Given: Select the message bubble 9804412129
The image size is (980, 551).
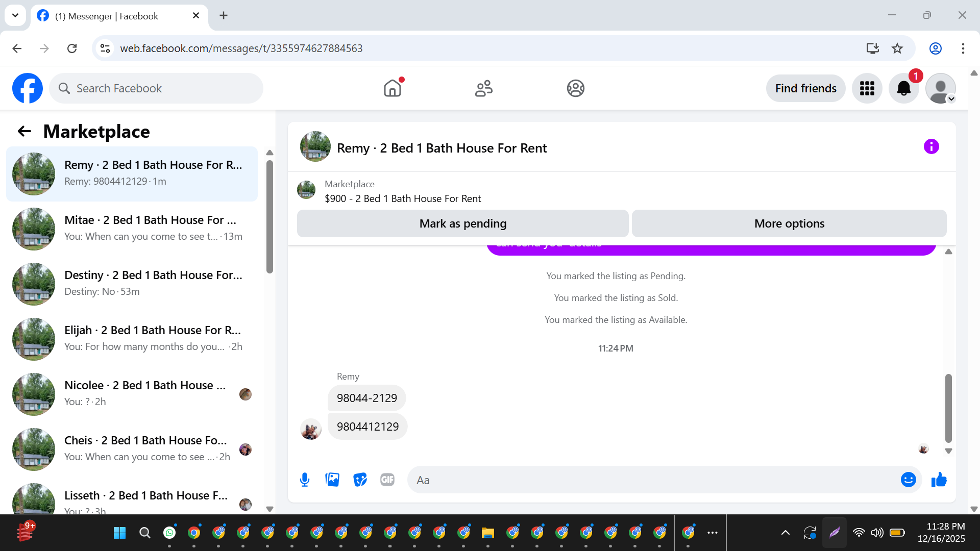Looking at the screenshot, I should [x=367, y=427].
